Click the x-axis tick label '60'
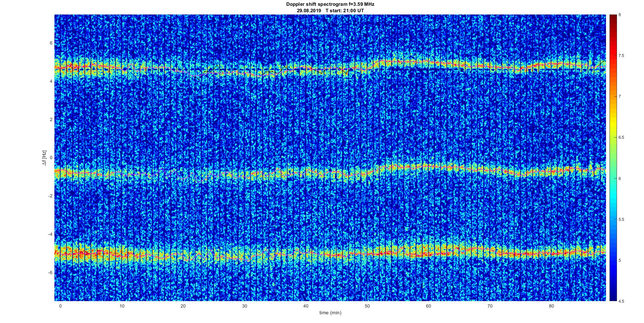The image size is (644, 323). 429,306
